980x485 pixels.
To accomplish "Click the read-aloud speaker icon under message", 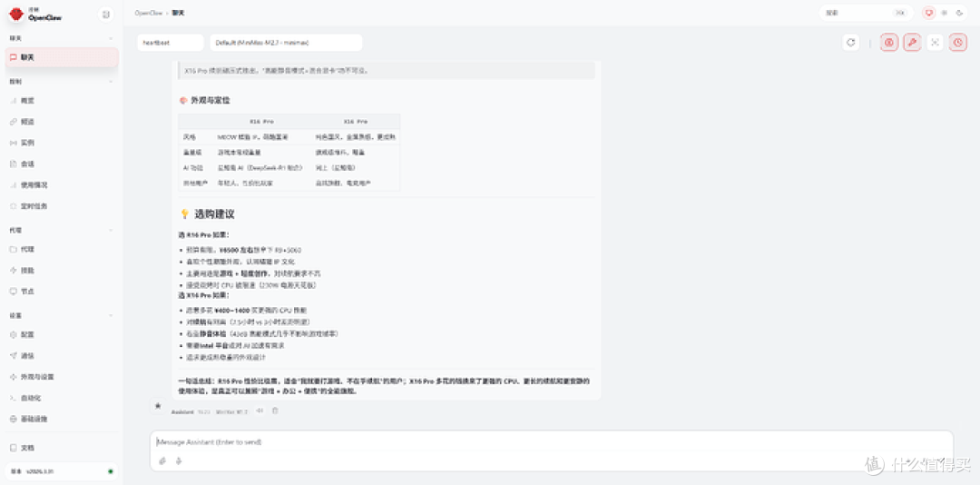I will tap(260, 411).
